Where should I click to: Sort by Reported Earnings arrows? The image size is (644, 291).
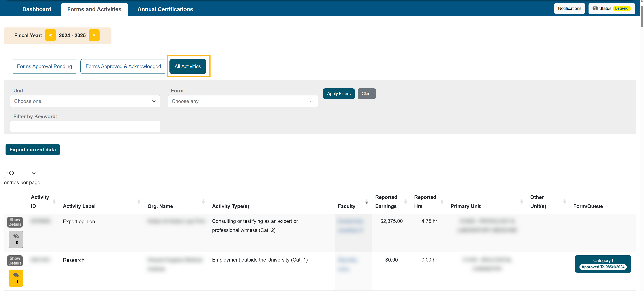click(x=405, y=202)
